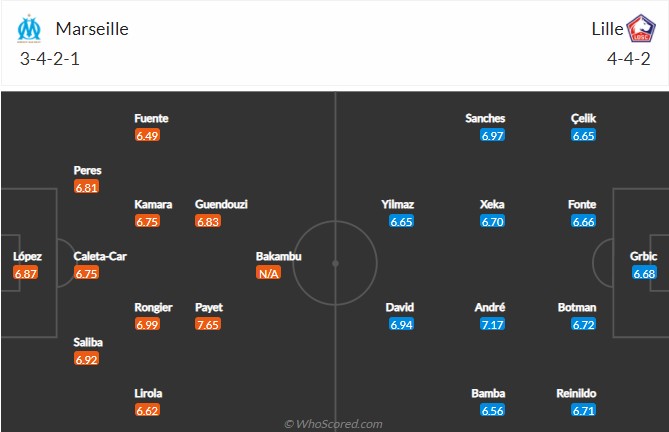Click Marseille's 3-4-2-1 formation text
This screenshot has height=432, width=669.
pos(49,59)
